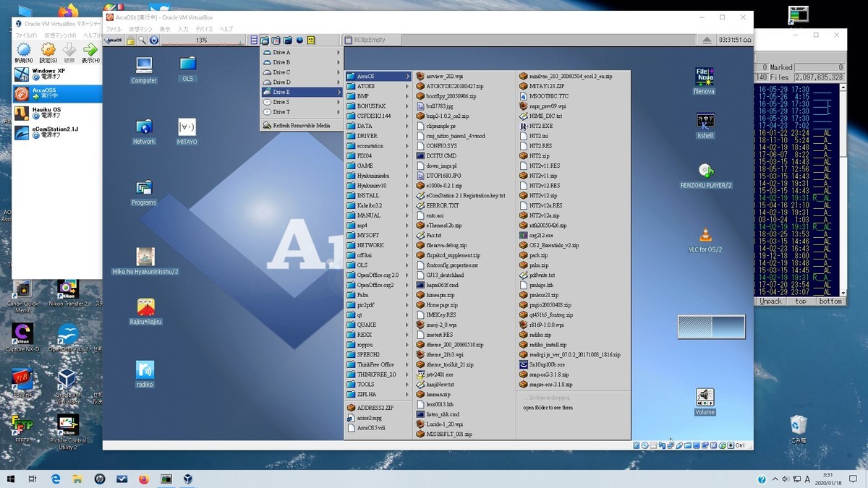Open 仮想マシン(M) menu in VirtualBox Manager
This screenshot has width=868, height=488.
point(59,35)
